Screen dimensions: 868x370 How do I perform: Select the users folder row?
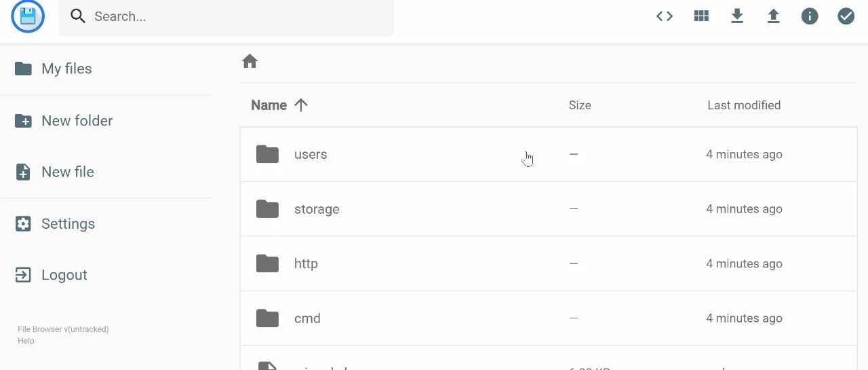(x=549, y=154)
